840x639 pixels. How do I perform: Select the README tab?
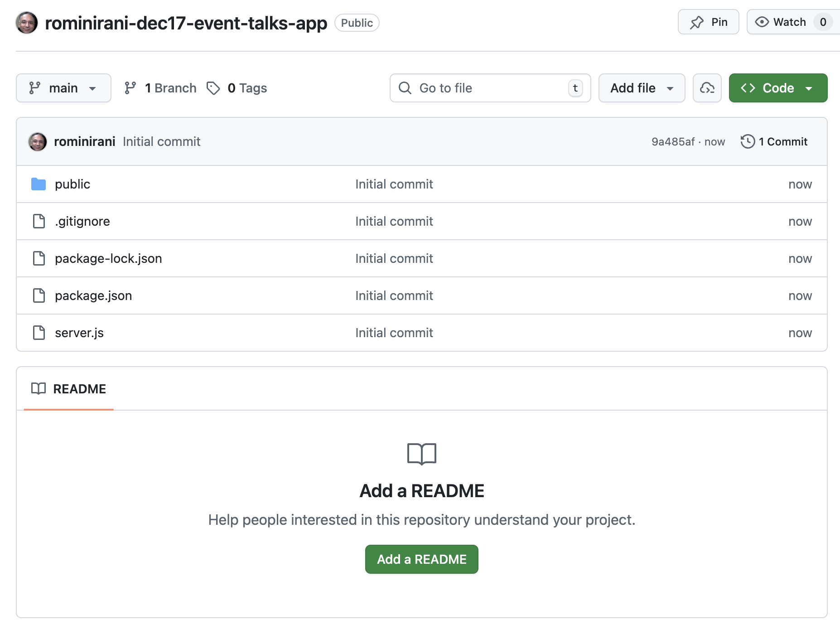point(69,389)
